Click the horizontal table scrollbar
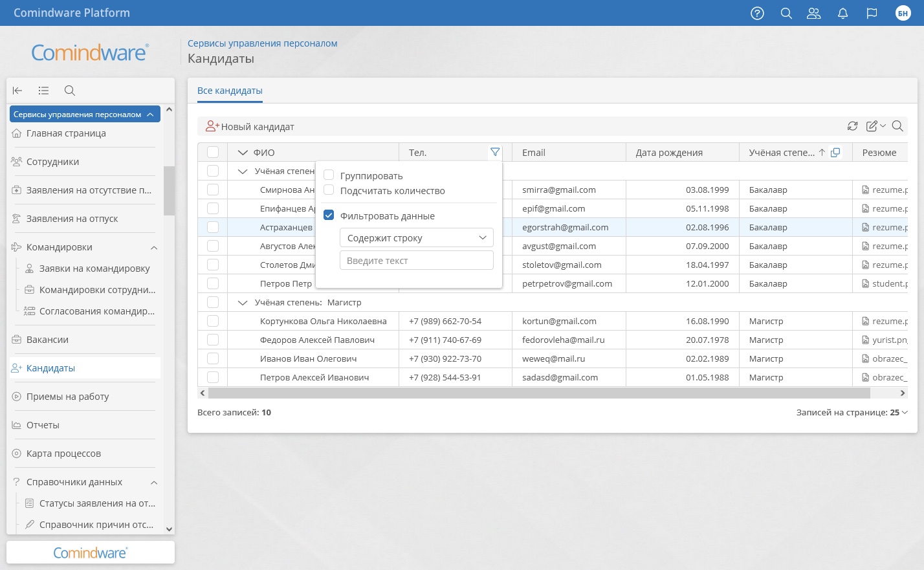 pos(539,393)
